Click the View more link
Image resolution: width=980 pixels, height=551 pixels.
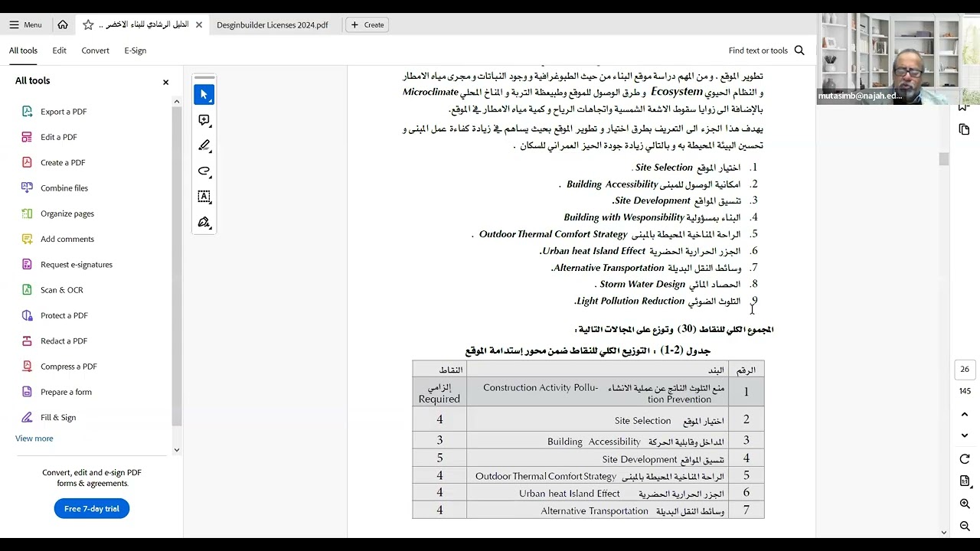(34, 439)
